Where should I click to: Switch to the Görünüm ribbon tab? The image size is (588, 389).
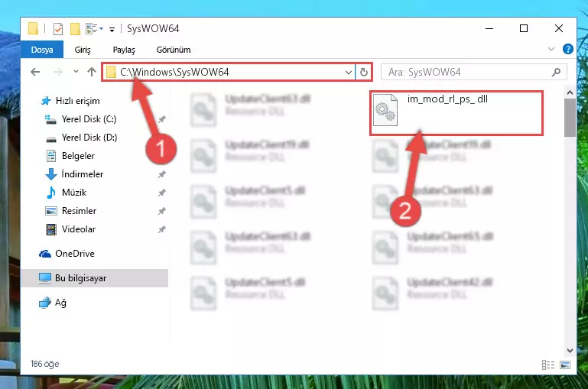tap(174, 50)
